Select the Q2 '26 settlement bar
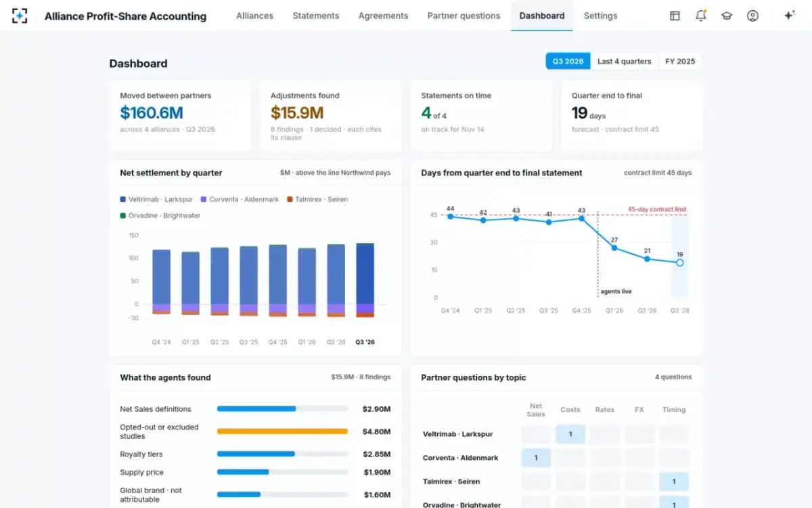 click(336, 280)
